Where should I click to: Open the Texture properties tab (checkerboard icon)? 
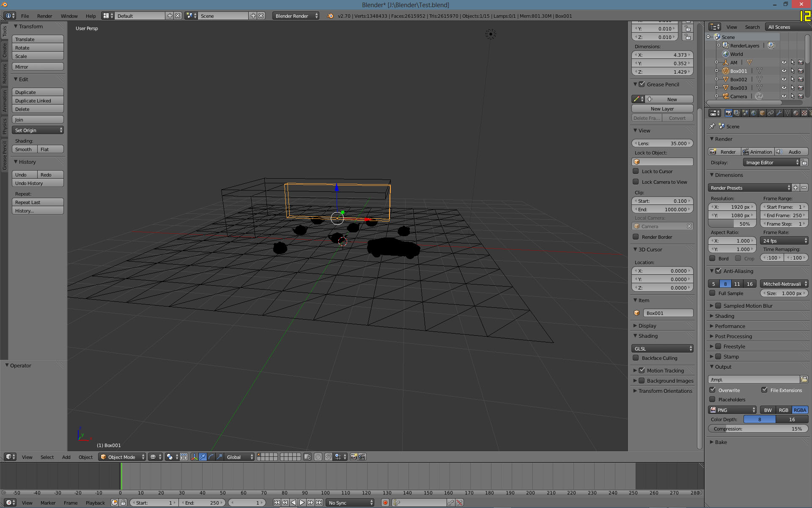(x=804, y=113)
